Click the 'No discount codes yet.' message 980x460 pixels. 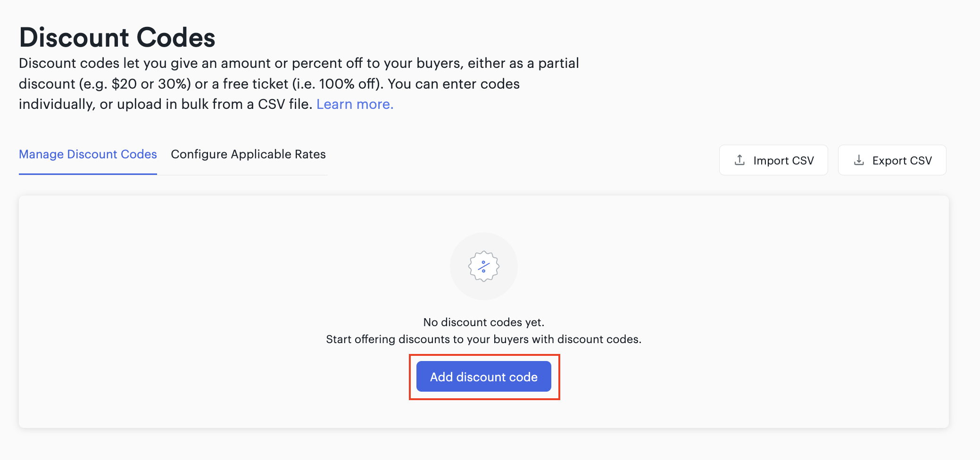pos(484,322)
